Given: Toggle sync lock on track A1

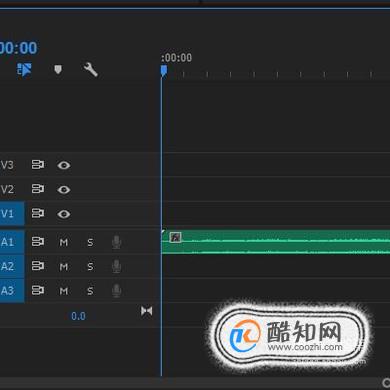Looking at the screenshot, I should [x=38, y=241].
